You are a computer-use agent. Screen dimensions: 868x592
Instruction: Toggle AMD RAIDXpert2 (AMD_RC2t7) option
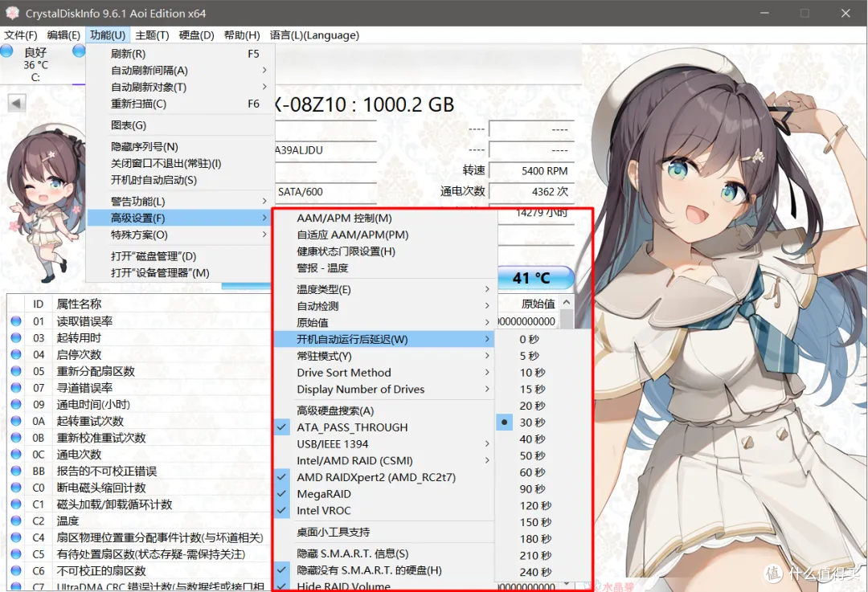click(x=383, y=477)
